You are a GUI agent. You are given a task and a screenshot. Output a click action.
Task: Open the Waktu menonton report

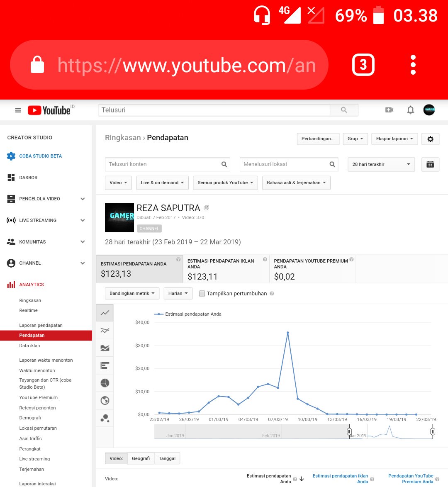point(37,370)
